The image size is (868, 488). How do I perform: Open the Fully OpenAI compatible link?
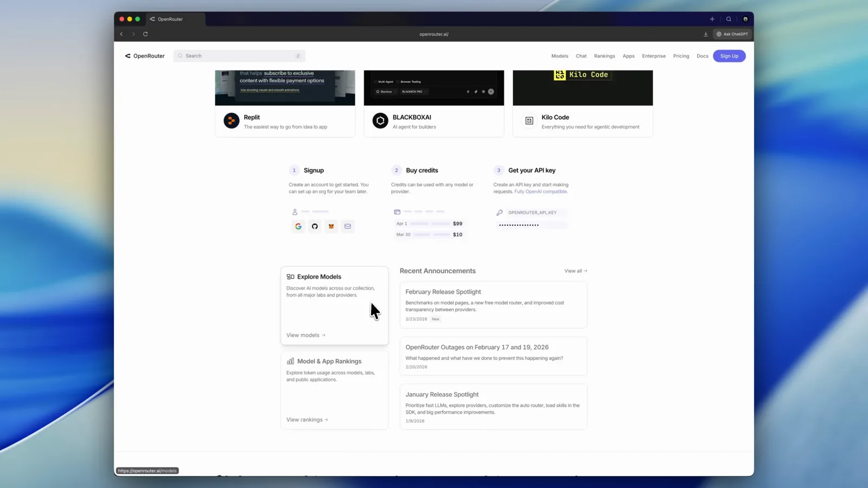[541, 191]
